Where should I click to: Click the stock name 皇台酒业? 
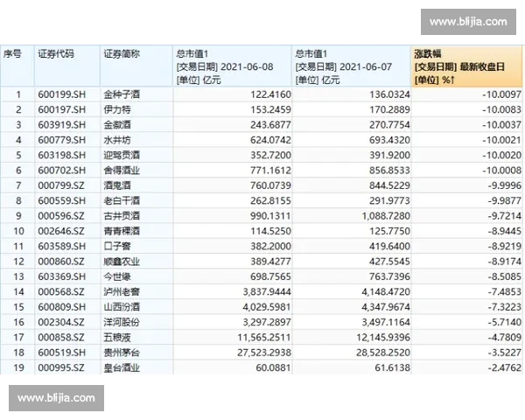click(122, 367)
